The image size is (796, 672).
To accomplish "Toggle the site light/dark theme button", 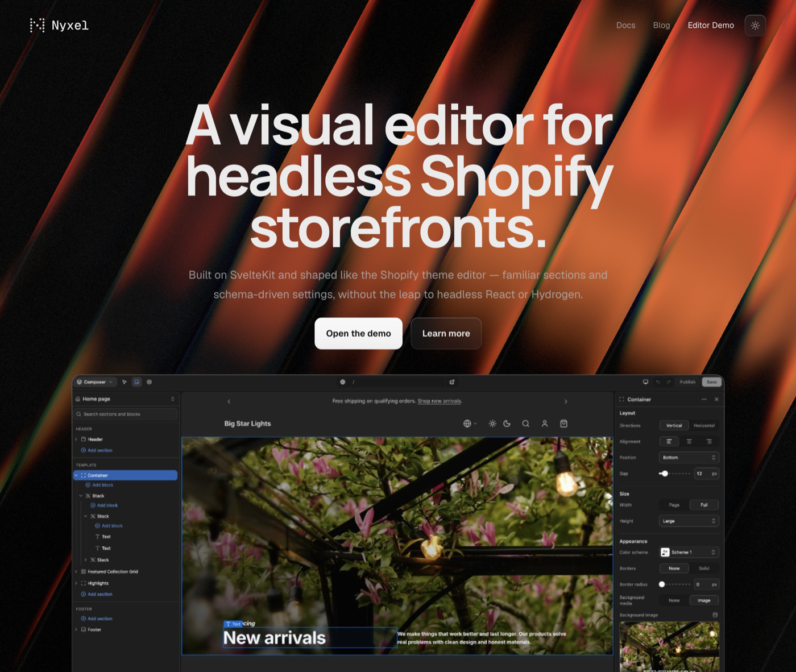I will pyautogui.click(x=755, y=25).
